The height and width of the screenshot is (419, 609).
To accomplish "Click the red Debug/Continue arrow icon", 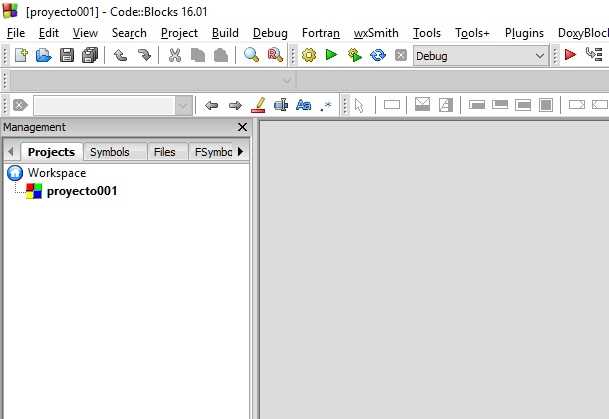I will (x=570, y=55).
